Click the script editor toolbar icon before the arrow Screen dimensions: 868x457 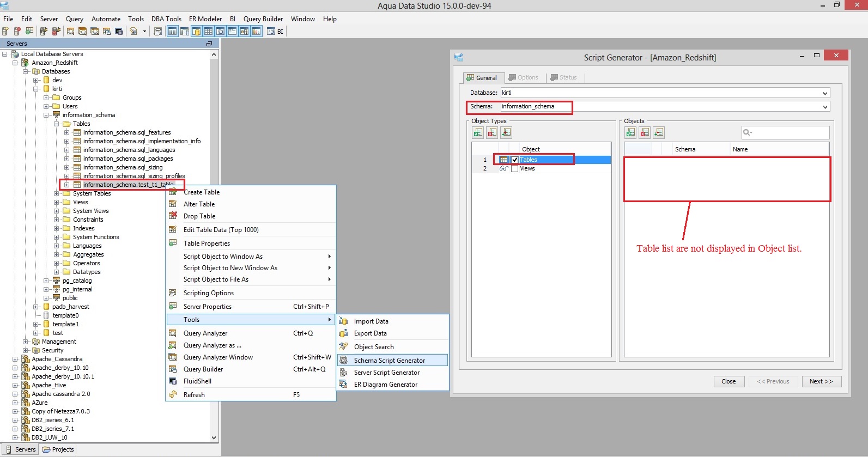133,31
